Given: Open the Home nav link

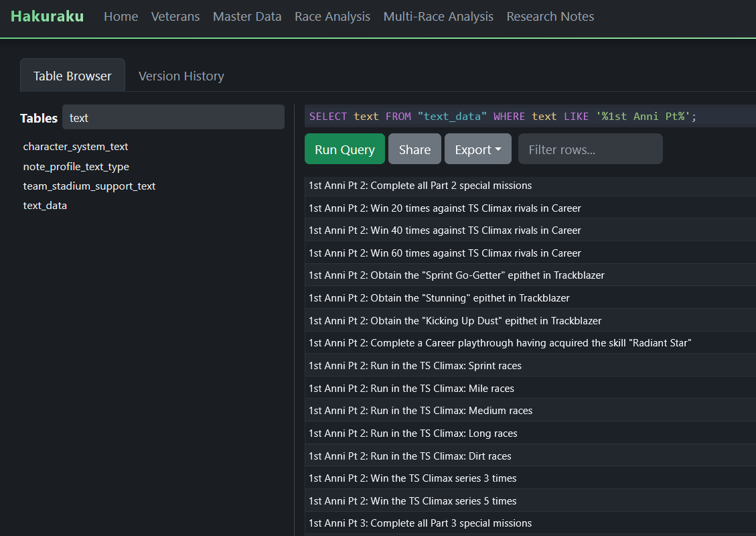Looking at the screenshot, I should click(x=121, y=16).
